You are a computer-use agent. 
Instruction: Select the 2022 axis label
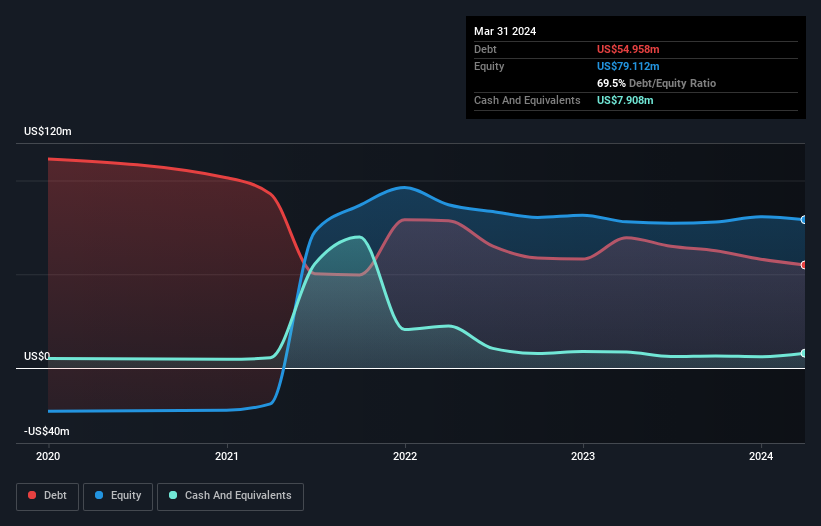[405, 456]
